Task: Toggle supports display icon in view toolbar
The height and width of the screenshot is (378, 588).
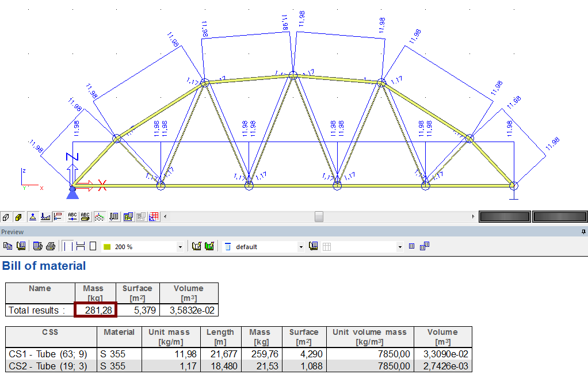Action: [x=33, y=217]
